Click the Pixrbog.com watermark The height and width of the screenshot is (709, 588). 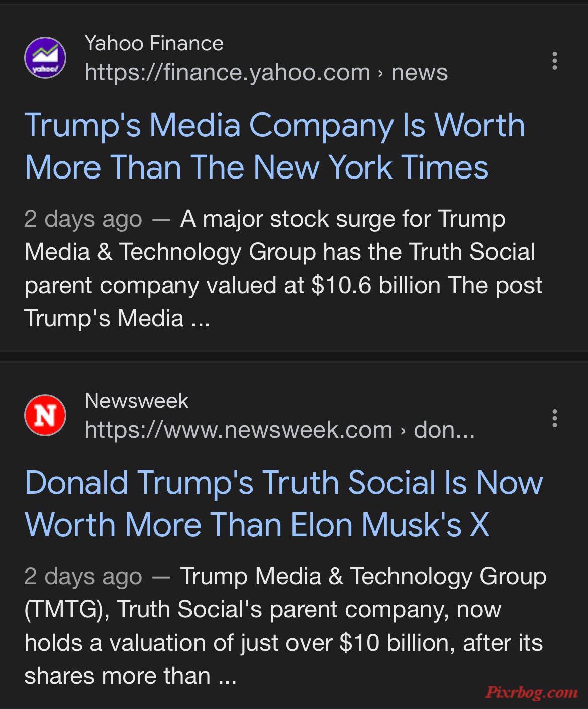[x=532, y=693]
